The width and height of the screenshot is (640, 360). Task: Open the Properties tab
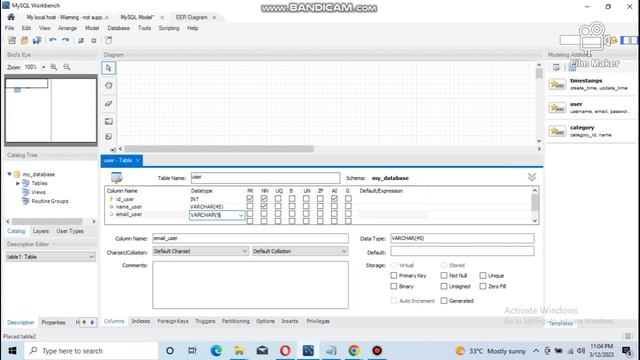point(53,322)
